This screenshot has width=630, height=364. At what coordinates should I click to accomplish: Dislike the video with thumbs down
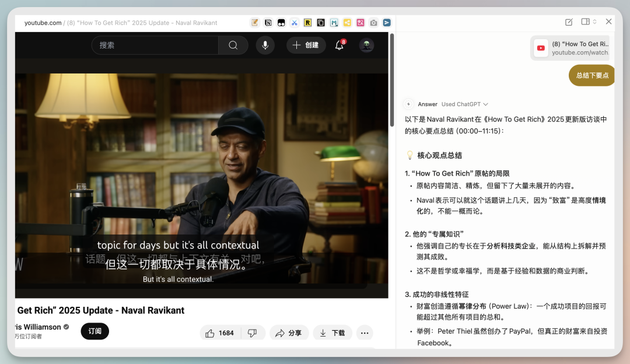[x=253, y=333]
